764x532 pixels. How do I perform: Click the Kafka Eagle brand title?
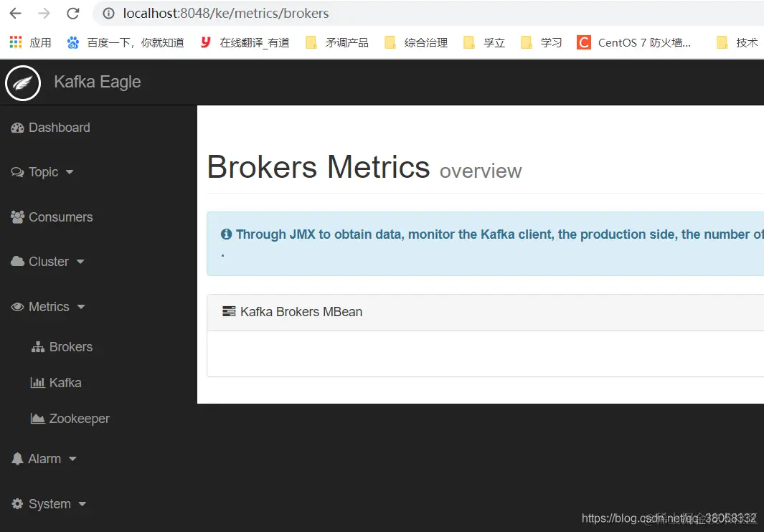98,82
